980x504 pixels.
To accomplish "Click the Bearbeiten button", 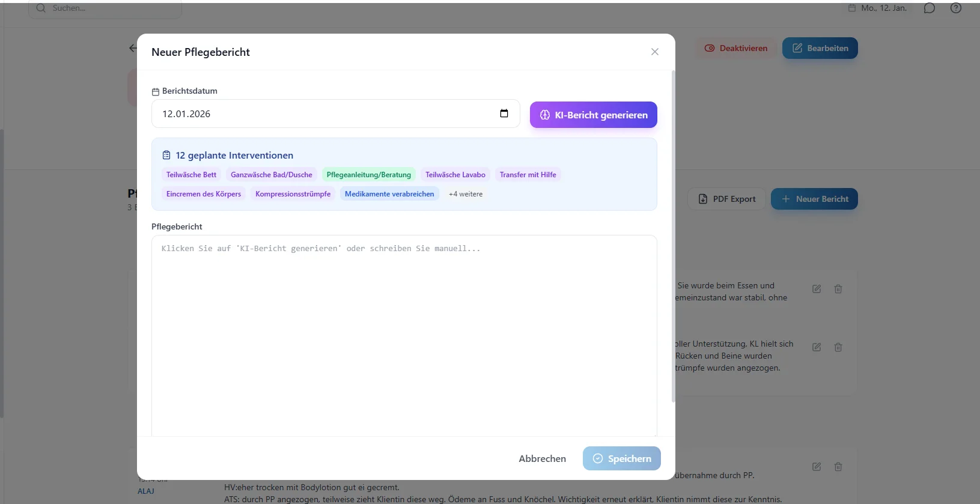I will (x=820, y=48).
